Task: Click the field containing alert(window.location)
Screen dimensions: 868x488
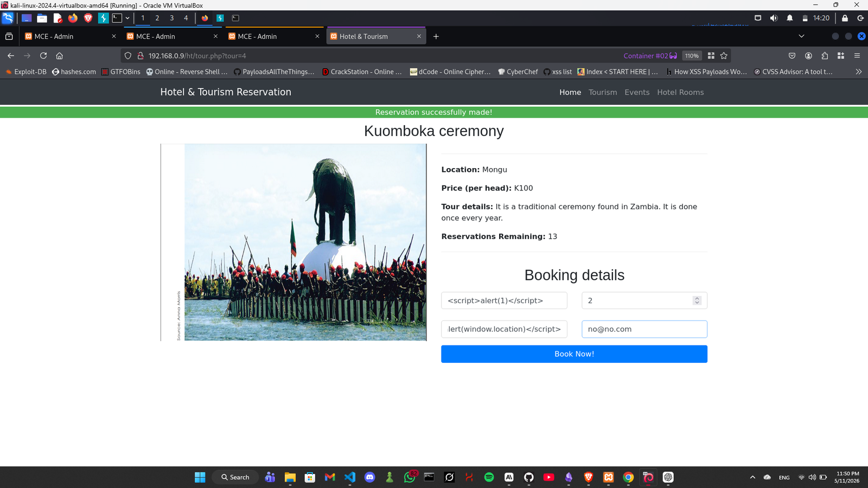Action: (x=504, y=329)
